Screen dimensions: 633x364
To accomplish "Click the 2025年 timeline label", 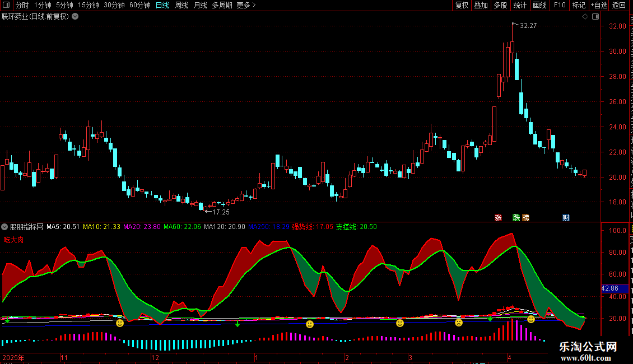I will tap(13, 357).
